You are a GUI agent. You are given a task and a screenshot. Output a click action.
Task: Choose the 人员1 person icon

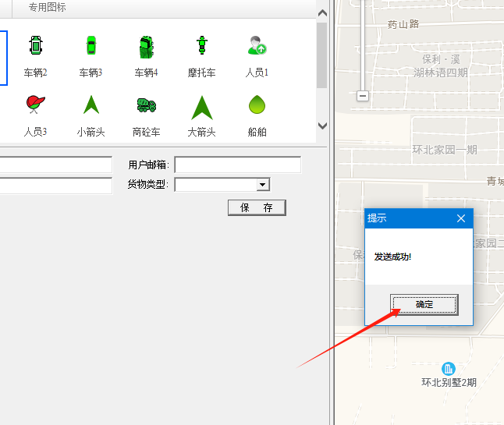click(x=257, y=45)
